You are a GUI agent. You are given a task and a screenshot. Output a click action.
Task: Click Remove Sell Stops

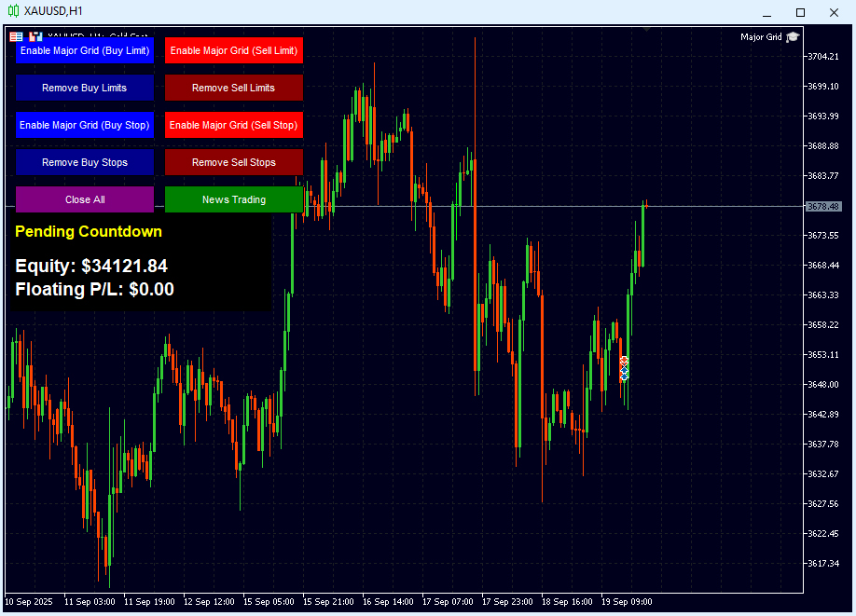coord(234,162)
